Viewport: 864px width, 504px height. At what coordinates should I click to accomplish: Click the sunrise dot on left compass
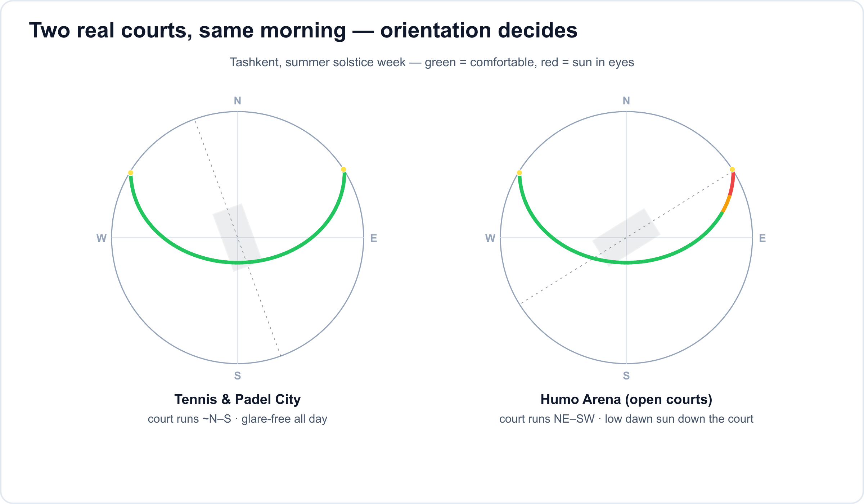(343, 169)
